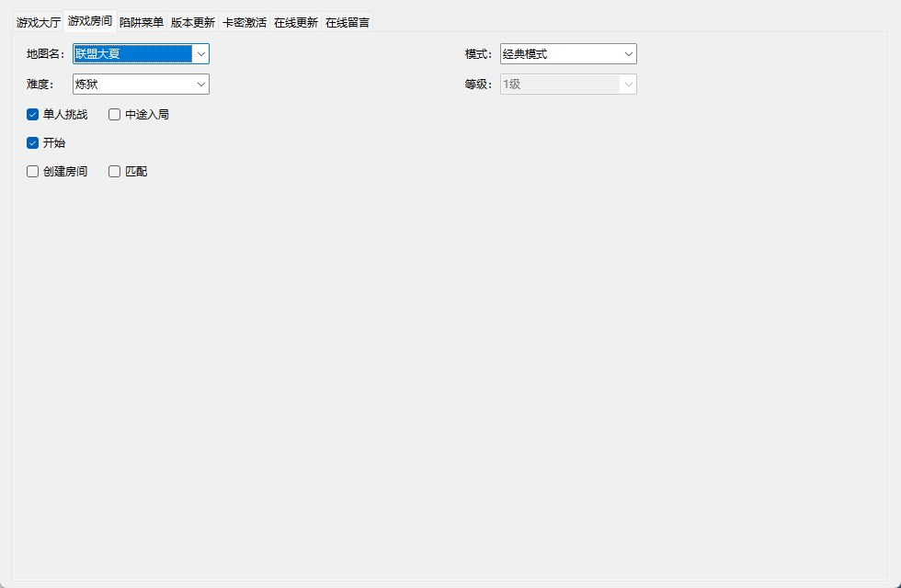This screenshot has width=901, height=588.
Task: Expand the 地图名 dropdown arrow
Action: [x=201, y=54]
